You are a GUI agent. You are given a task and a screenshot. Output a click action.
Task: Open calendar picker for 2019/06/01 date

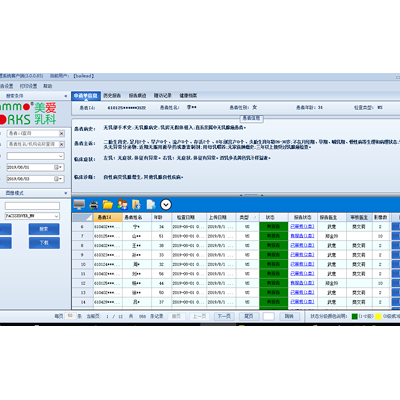click(x=58, y=167)
